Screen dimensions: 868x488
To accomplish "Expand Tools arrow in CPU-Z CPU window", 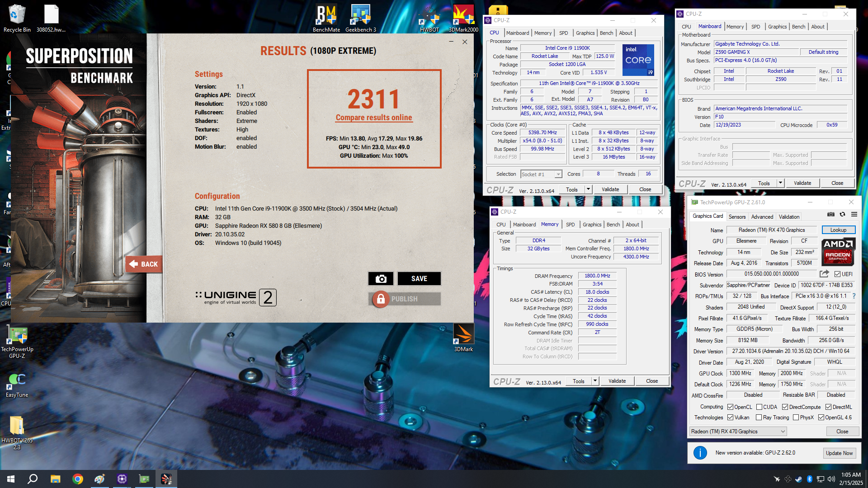I will click(x=588, y=189).
